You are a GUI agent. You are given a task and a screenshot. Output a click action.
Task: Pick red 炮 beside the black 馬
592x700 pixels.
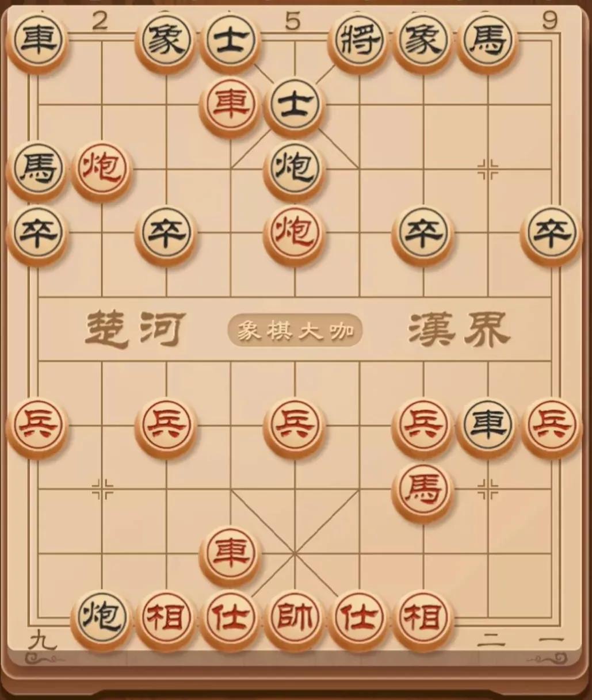[x=102, y=170]
